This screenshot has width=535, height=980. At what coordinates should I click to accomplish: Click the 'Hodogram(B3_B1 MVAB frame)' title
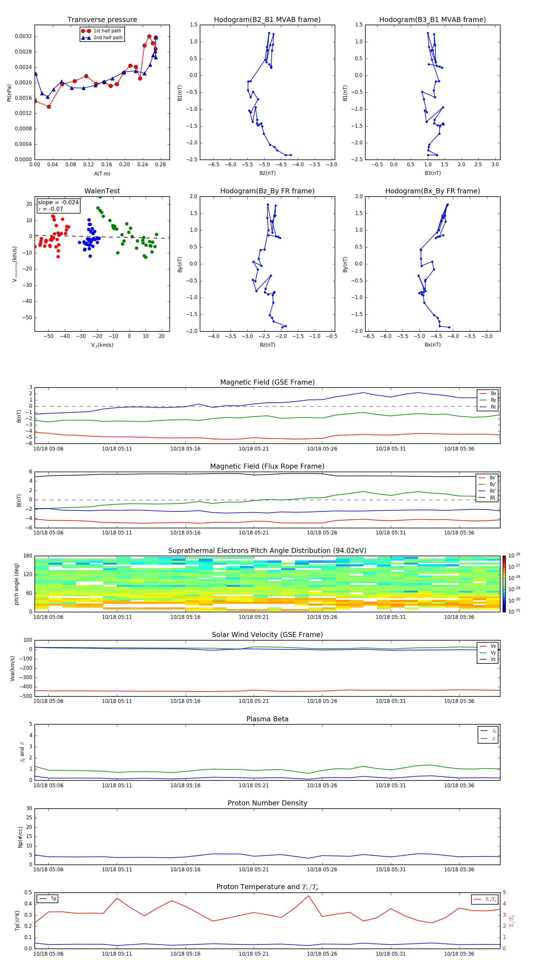[x=432, y=19]
